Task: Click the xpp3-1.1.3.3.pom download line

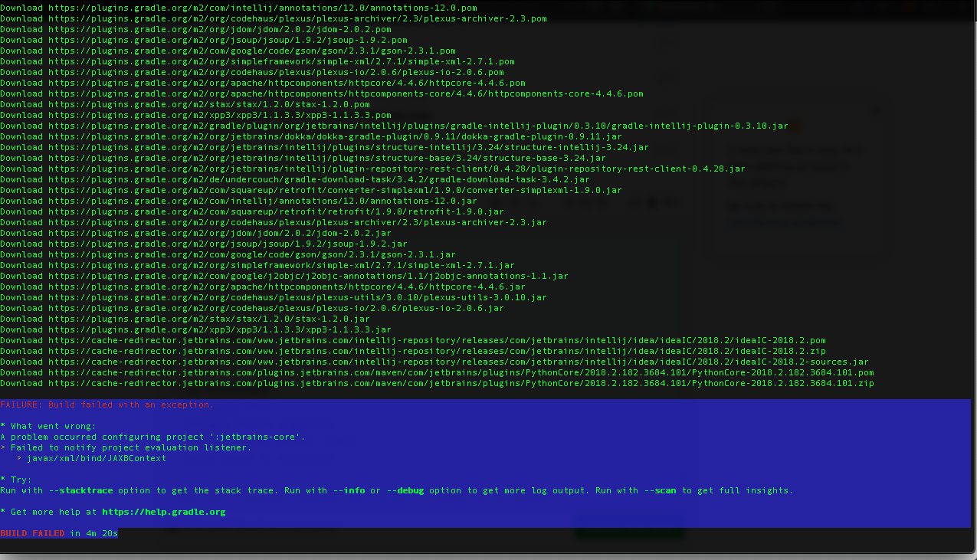Action: (x=195, y=115)
